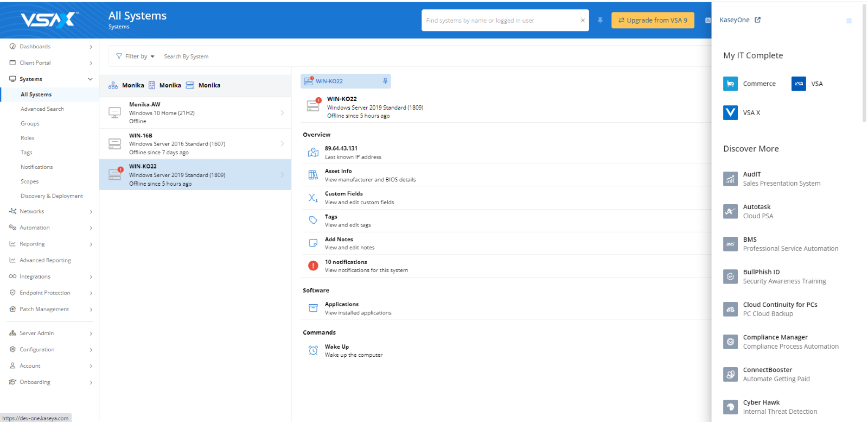Click the Wake Up clock icon
The height and width of the screenshot is (422, 868).
click(313, 350)
